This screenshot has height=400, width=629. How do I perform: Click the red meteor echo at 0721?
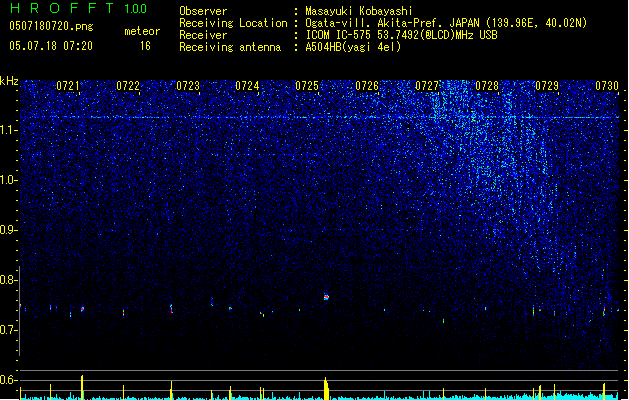click(x=83, y=309)
